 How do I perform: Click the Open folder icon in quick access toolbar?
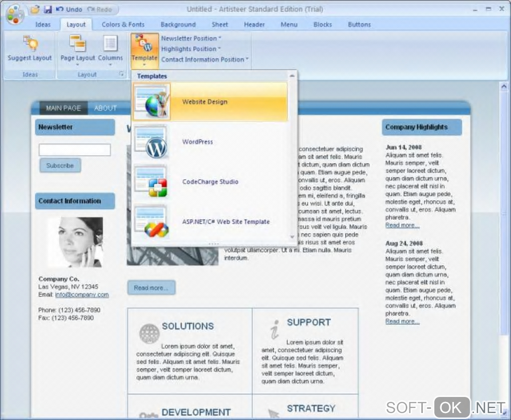pos(35,9)
